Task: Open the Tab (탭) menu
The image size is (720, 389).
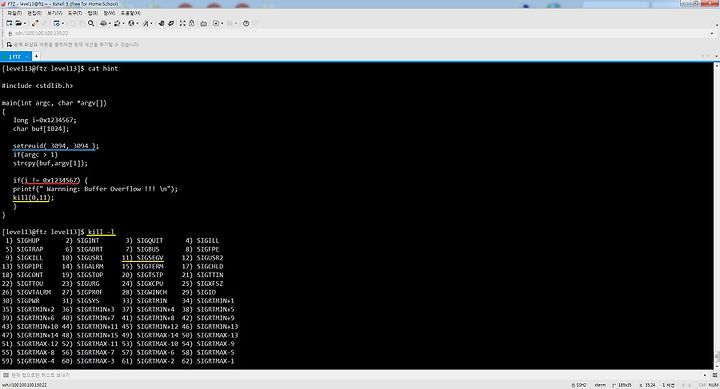Action: 92,13
